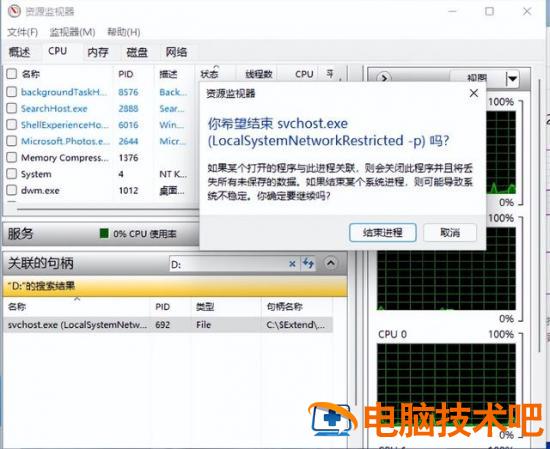
Task: Select the CPU tab
Action: click(58, 51)
